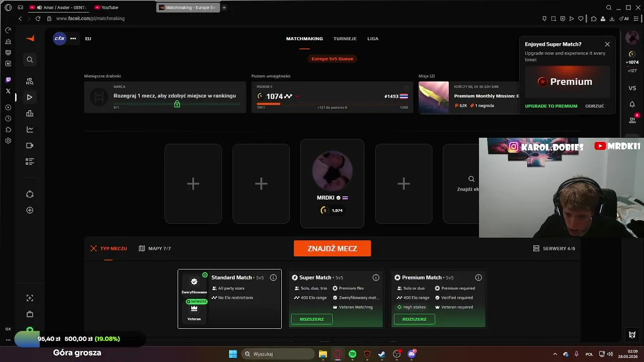Open Windows Start menu

point(233,354)
